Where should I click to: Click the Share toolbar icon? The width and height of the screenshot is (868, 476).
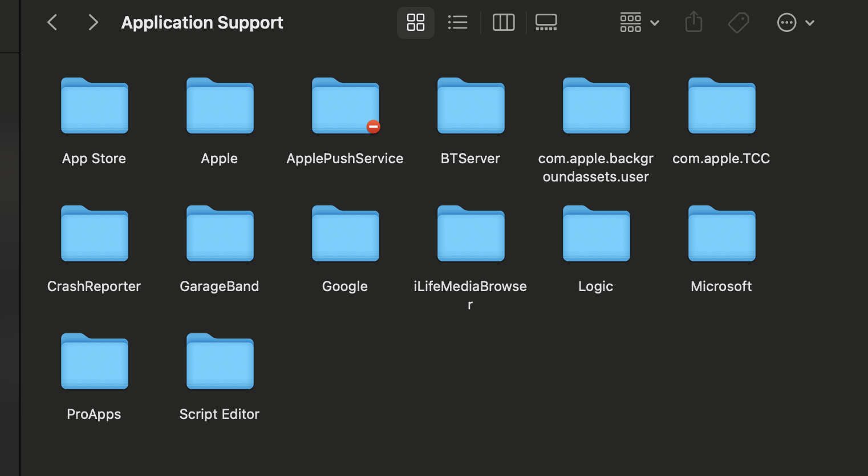tap(693, 23)
